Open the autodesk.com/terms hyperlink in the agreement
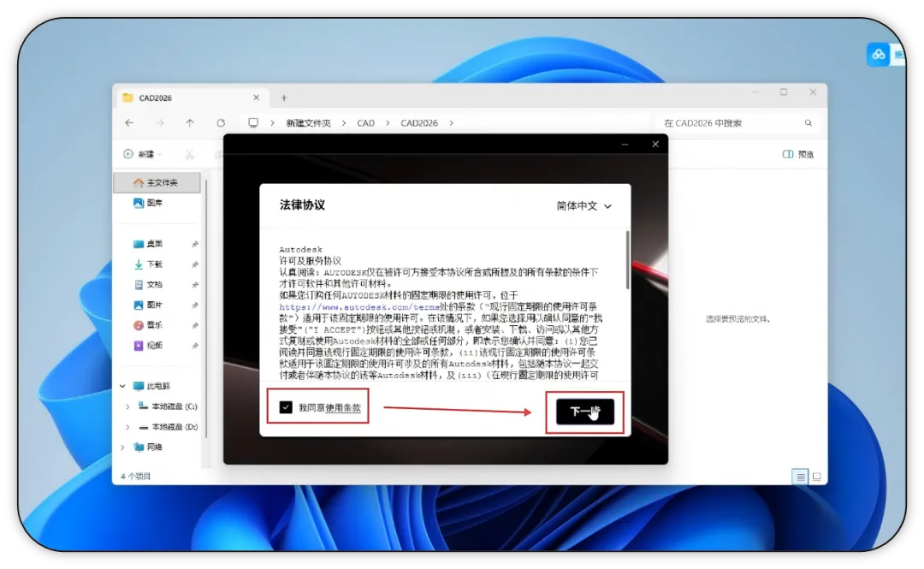Image resolution: width=924 pixels, height=569 pixels. (x=359, y=306)
